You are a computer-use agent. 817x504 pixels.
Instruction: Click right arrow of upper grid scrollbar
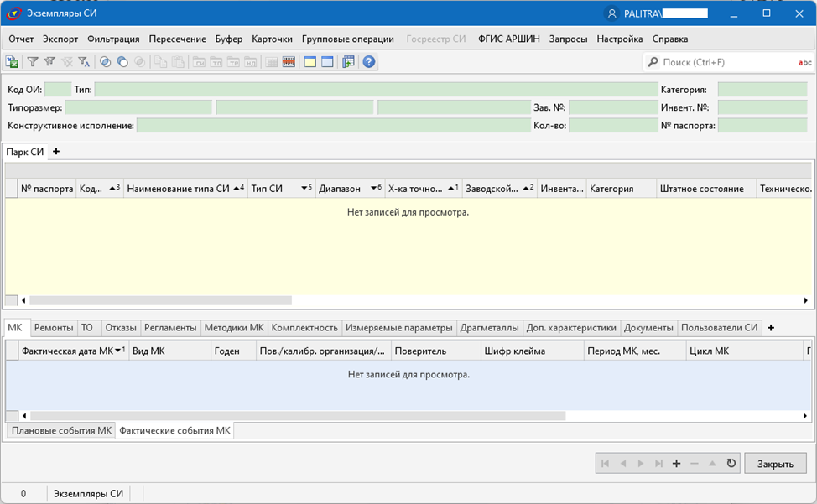805,300
